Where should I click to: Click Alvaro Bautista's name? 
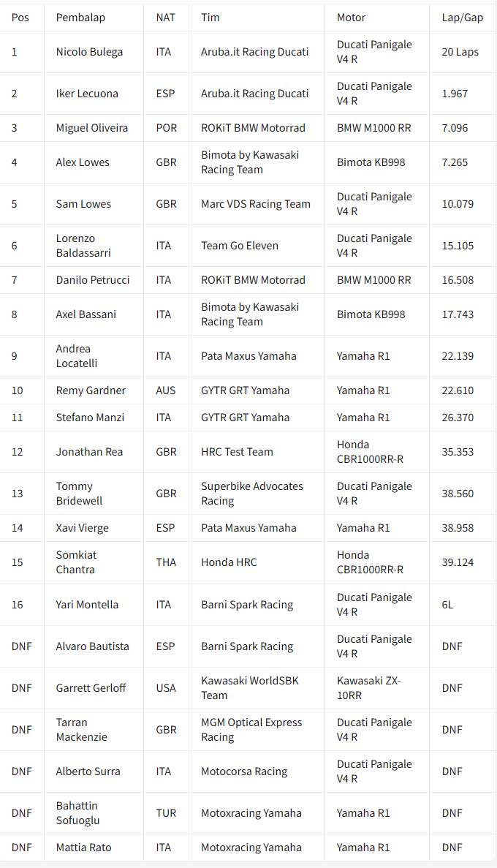tap(92, 646)
